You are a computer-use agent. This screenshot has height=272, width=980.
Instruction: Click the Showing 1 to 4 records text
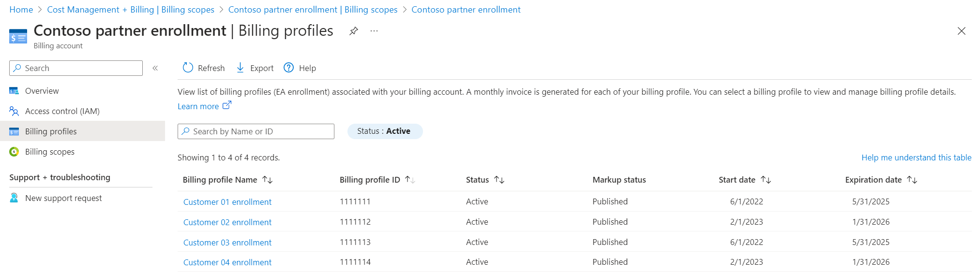click(x=228, y=157)
